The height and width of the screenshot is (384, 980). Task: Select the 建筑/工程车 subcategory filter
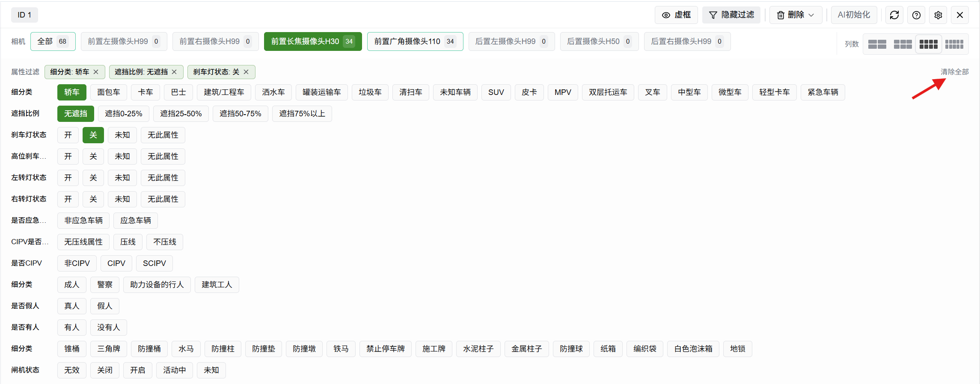[x=224, y=92]
